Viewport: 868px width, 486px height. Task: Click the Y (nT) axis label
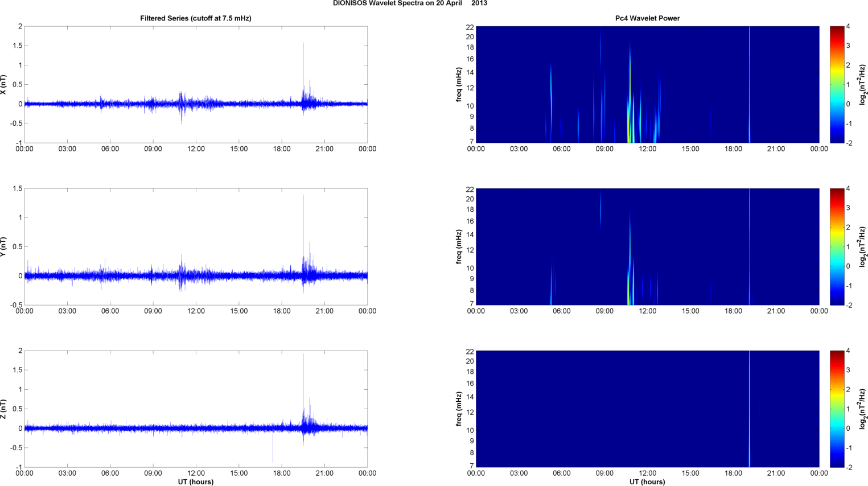tap(4, 247)
